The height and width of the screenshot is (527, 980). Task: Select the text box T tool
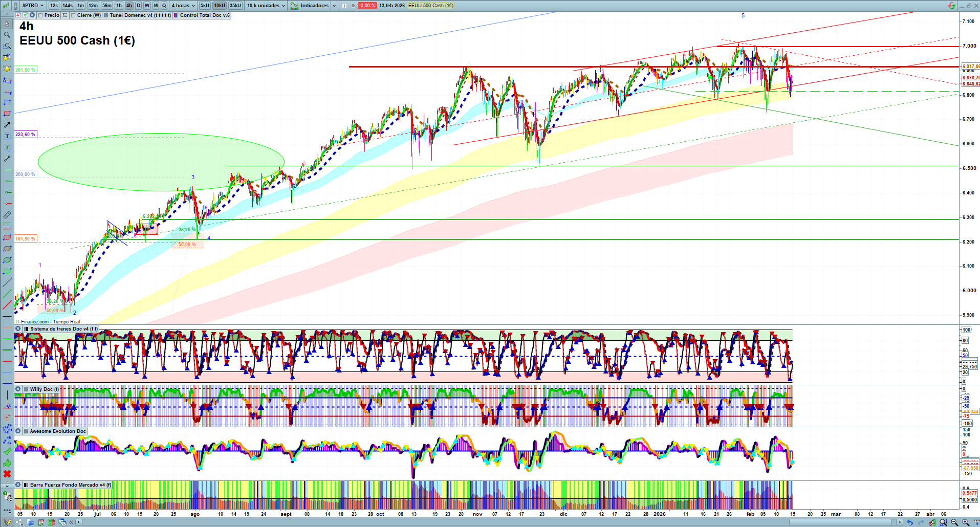tap(7, 136)
